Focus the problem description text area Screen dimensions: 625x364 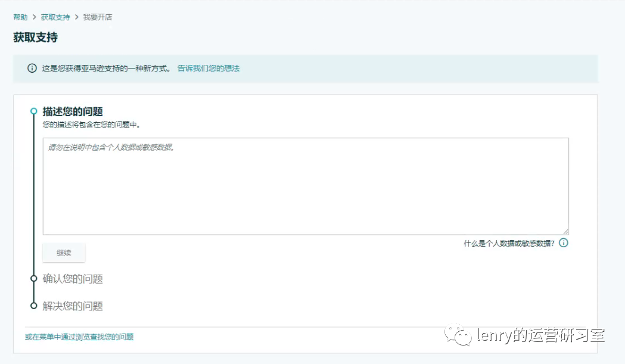[x=306, y=186]
